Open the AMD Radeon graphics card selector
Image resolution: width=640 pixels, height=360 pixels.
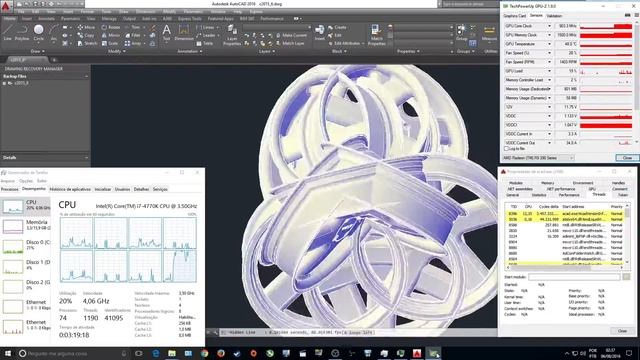tap(538, 158)
